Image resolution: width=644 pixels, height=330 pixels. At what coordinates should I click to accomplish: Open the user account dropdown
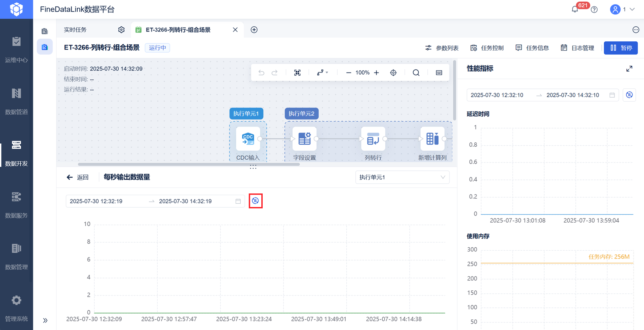(622, 9)
